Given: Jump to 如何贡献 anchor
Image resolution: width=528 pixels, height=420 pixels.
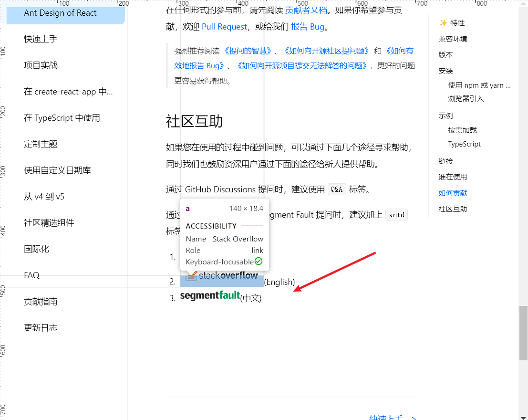Looking at the screenshot, I should click(453, 193).
